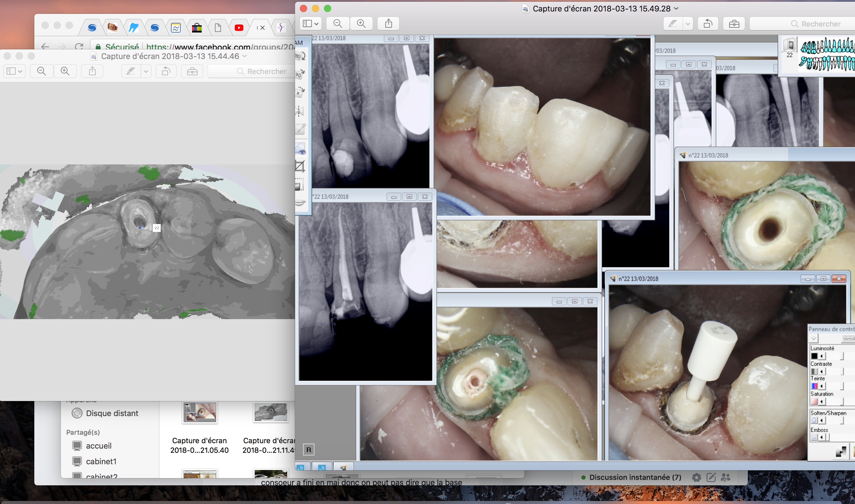Select the highlight pen in the 15.44.46 window
The width and height of the screenshot is (855, 504).
tap(131, 71)
